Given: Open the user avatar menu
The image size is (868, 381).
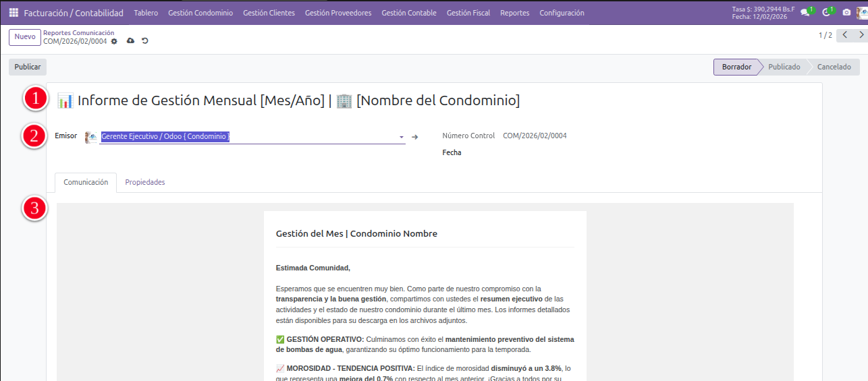Looking at the screenshot, I should click(x=862, y=12).
